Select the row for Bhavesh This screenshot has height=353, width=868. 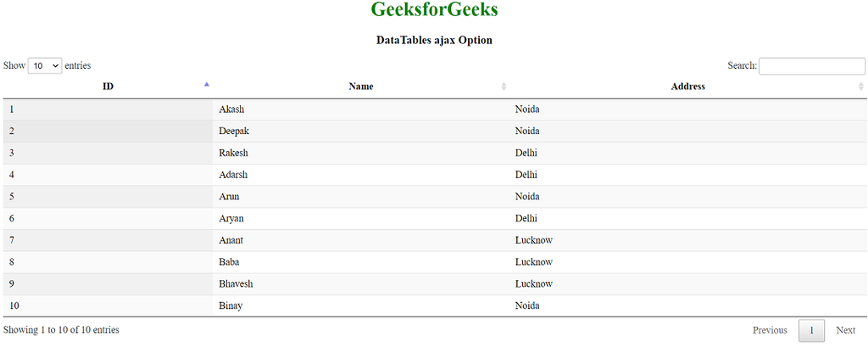tap(236, 284)
